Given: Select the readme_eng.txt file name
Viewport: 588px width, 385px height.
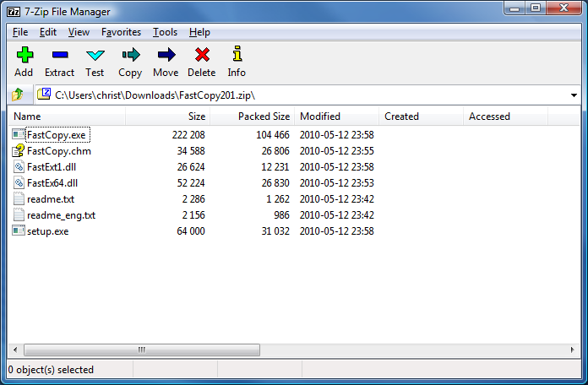Looking at the screenshot, I should coord(61,215).
